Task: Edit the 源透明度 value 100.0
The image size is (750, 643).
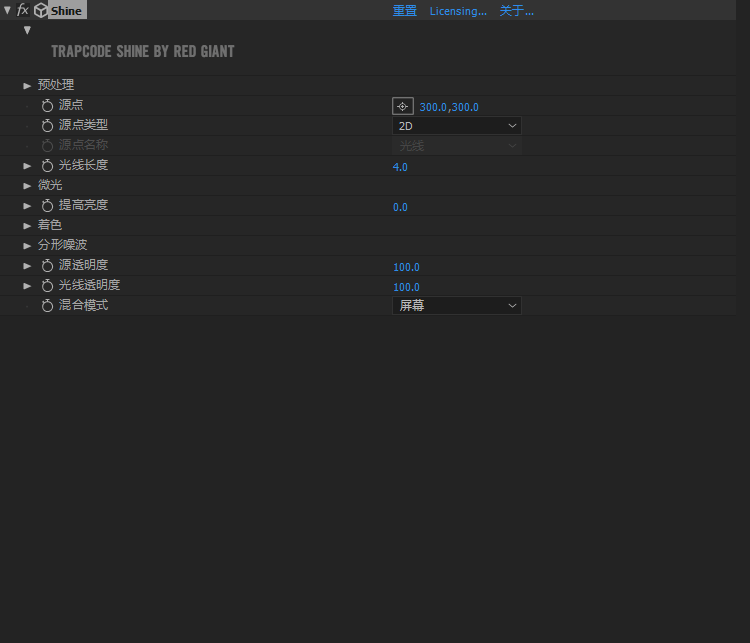Action: coord(407,267)
